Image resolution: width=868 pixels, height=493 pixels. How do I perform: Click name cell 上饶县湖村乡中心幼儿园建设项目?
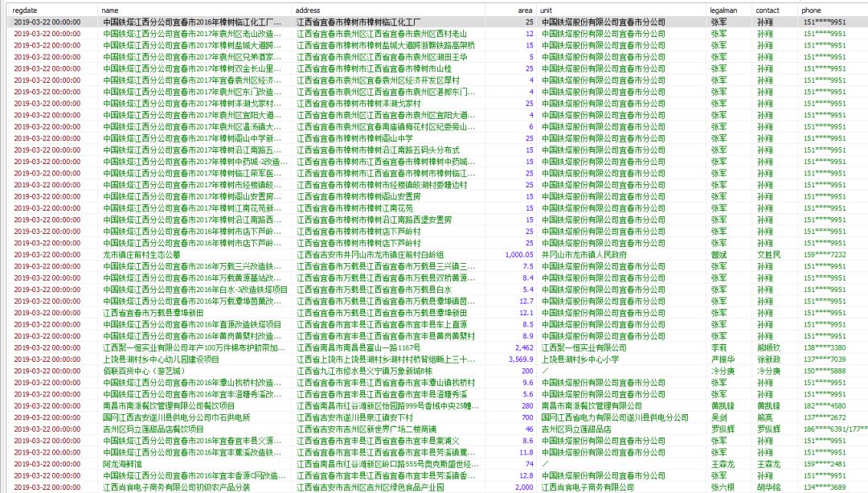161,359
